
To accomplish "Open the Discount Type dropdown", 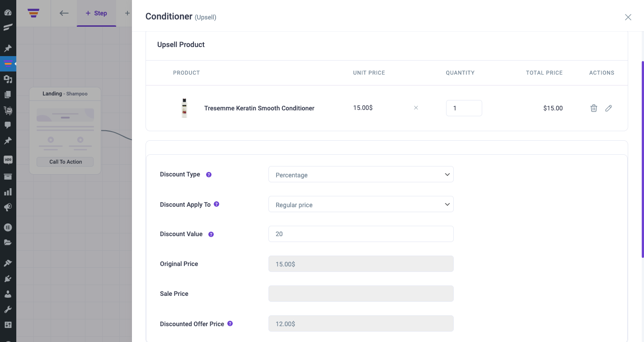I will pyautogui.click(x=361, y=175).
